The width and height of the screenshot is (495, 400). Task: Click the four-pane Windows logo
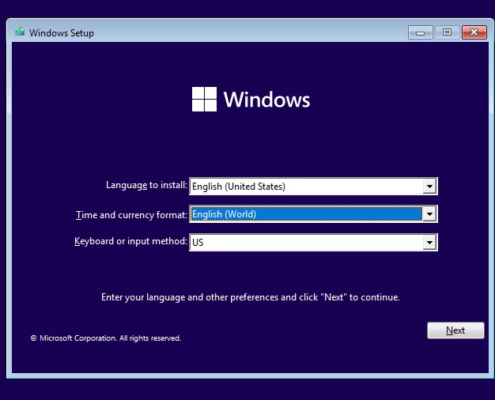tap(204, 99)
